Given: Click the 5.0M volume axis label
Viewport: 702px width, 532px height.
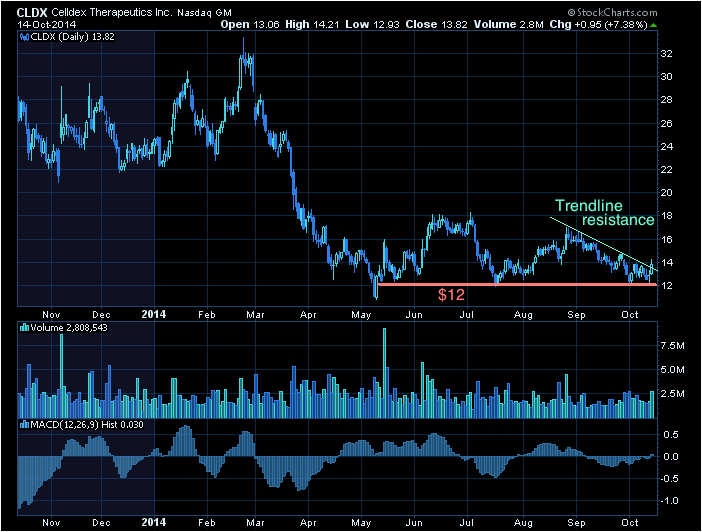Looking at the screenshot, I should (x=672, y=370).
